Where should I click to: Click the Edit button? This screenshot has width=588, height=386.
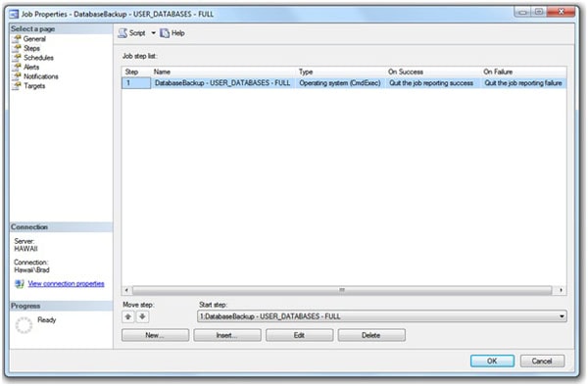(x=299, y=335)
